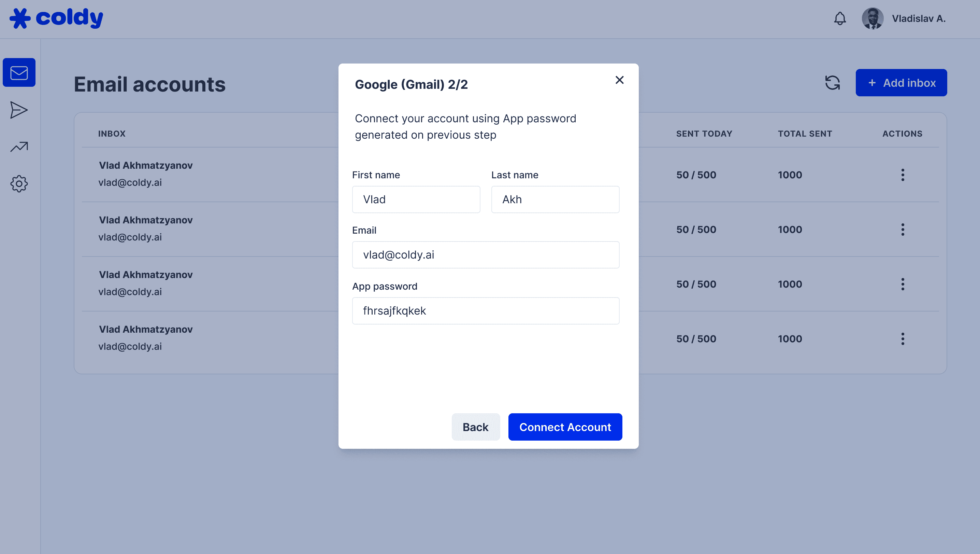Select the App password input field
The height and width of the screenshot is (554, 980).
tap(485, 311)
